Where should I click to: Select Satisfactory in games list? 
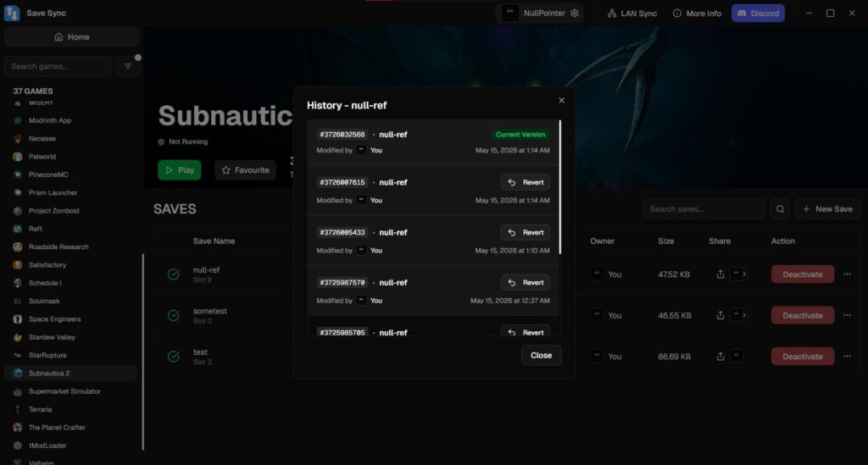click(71, 265)
